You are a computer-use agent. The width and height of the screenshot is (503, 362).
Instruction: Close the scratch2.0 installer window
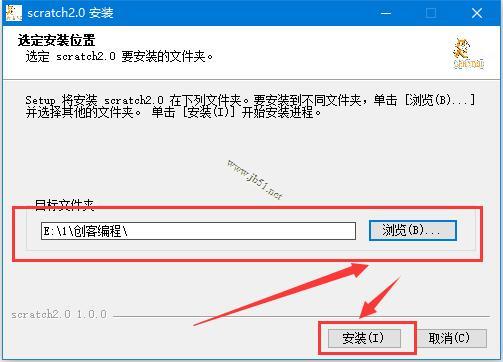click(x=477, y=13)
